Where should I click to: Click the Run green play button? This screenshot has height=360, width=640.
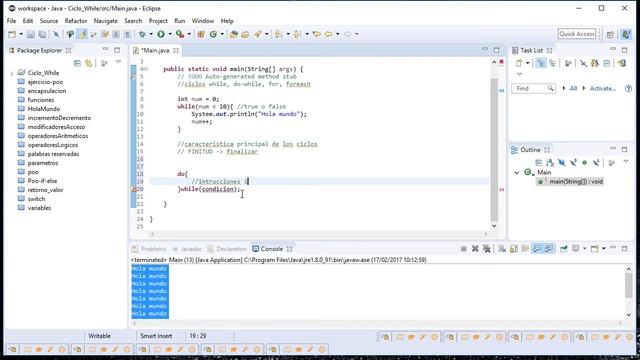[161, 34]
